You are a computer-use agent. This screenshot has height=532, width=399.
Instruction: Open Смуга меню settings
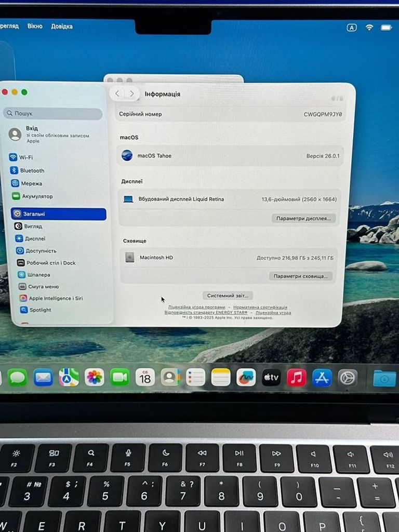click(38, 287)
